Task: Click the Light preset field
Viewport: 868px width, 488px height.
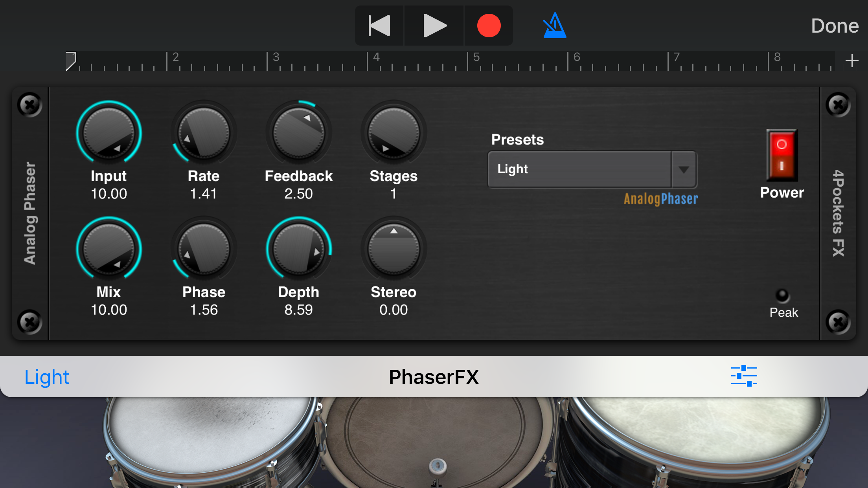Action: 579,169
